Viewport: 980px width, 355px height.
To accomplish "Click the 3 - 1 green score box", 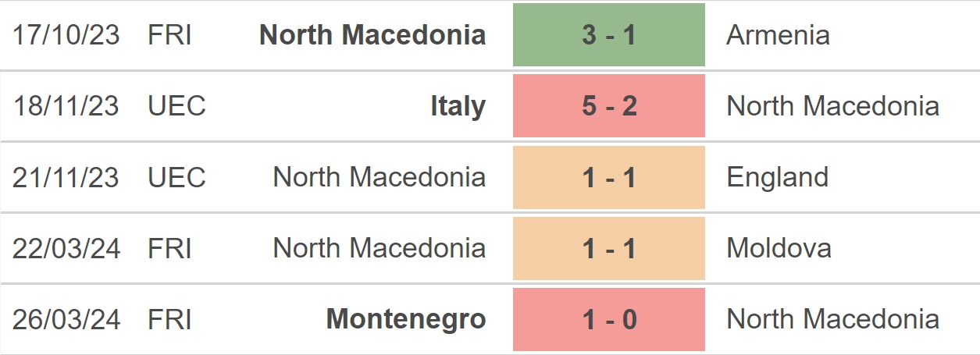I will click(608, 35).
